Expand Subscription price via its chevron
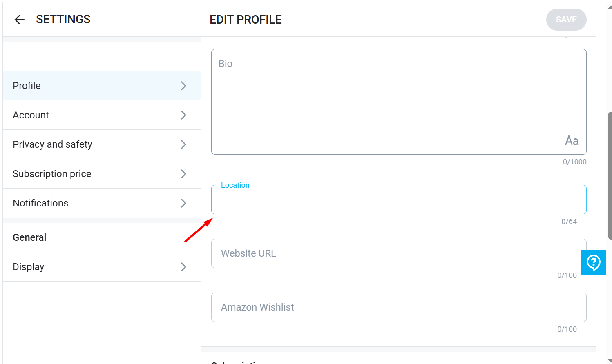Screen dimensions: 612x364 tap(183, 174)
